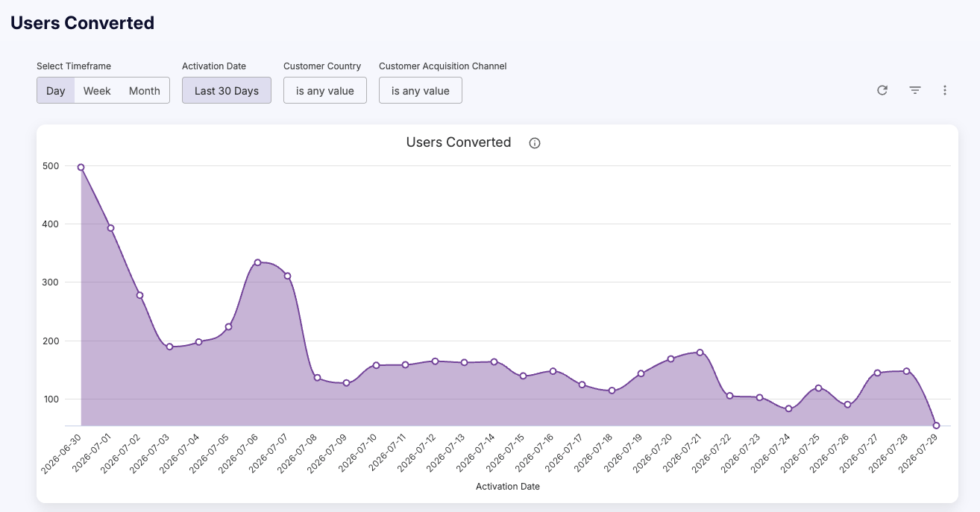Click the Activation Date axis label
This screenshot has height=512, width=980.
point(508,487)
